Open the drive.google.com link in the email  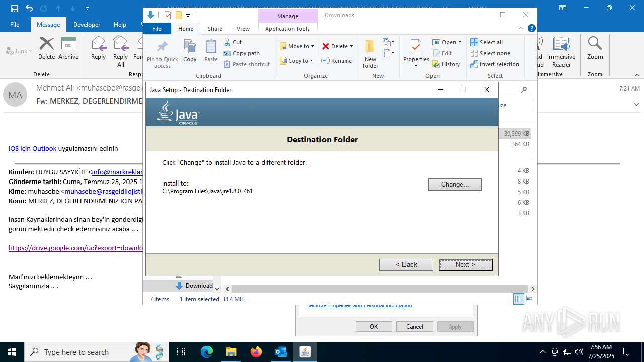coord(76,248)
